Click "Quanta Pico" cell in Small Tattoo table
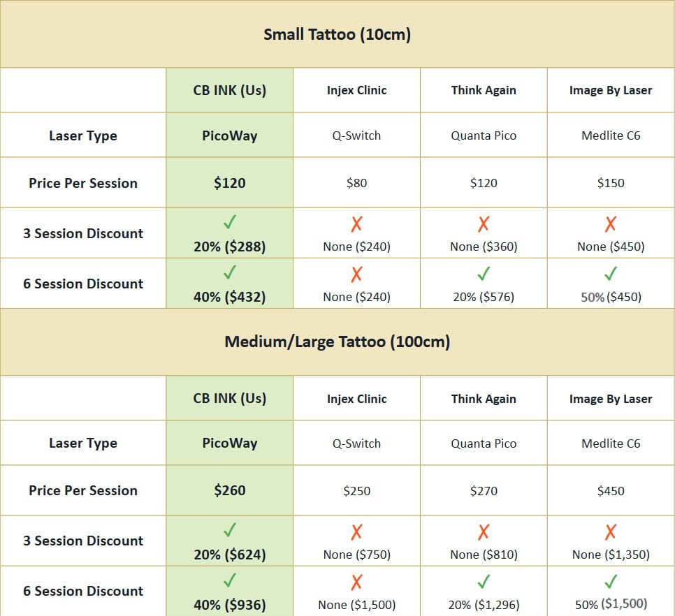The image size is (675, 616). point(484,136)
